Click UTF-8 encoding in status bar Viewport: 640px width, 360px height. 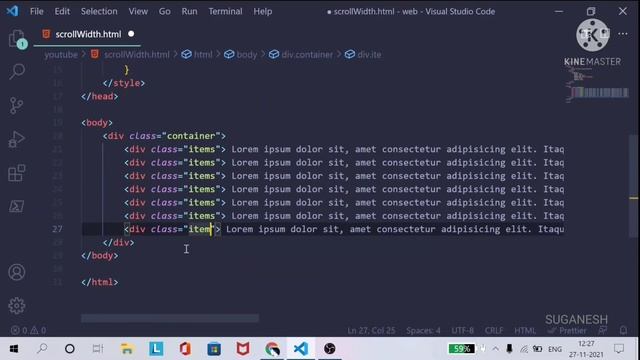coord(462,330)
